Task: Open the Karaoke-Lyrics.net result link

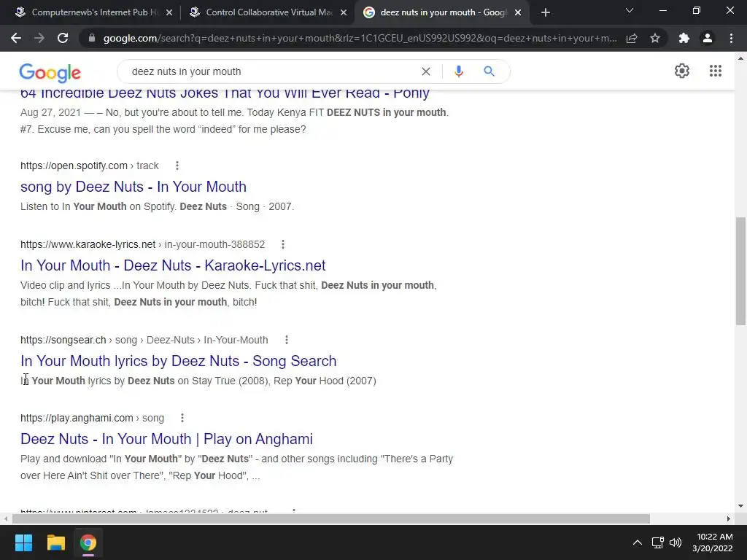Action: (173, 265)
